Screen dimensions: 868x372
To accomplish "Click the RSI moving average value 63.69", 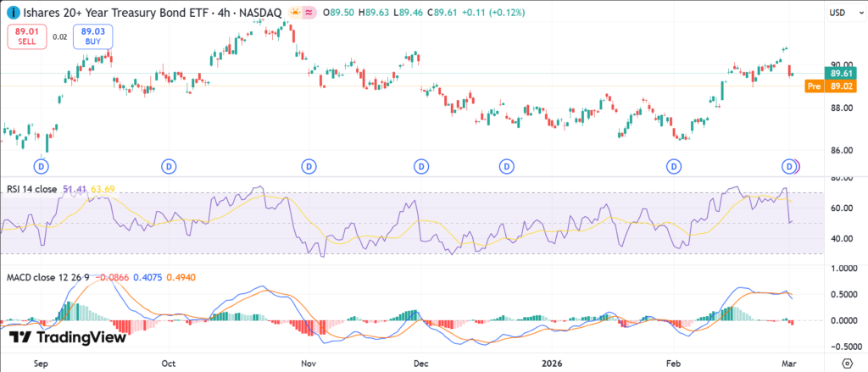I will point(102,189).
